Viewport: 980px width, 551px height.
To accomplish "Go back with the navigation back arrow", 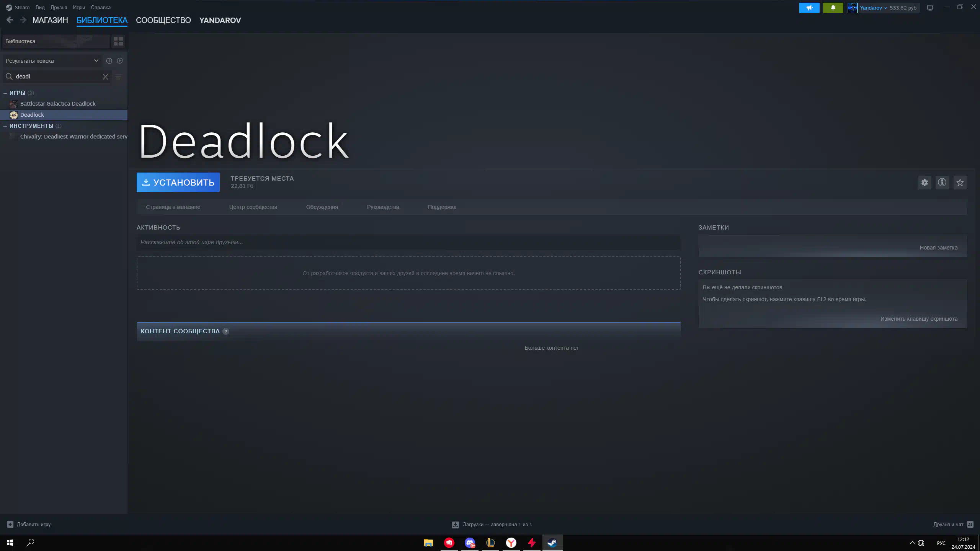I will click(10, 20).
